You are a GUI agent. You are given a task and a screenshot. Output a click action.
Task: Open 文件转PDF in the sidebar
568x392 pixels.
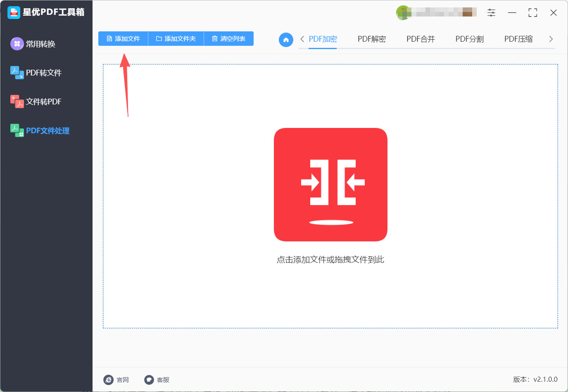[x=36, y=102]
